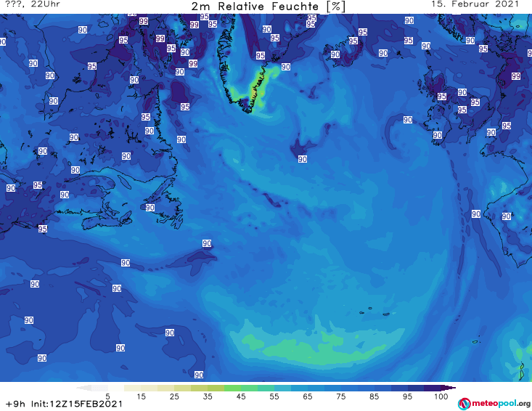Click the '+9h Init:12Z15FEB2021' run label
The height and width of the screenshot is (411, 532).
pos(64,404)
